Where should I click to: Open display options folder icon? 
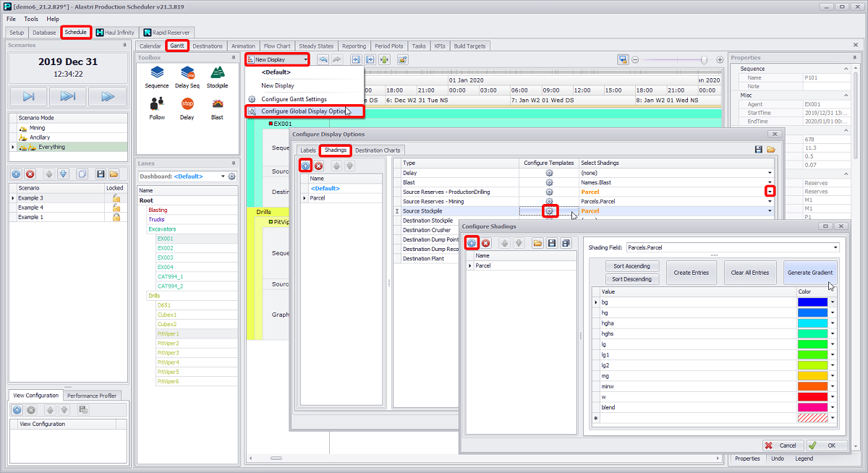click(771, 150)
